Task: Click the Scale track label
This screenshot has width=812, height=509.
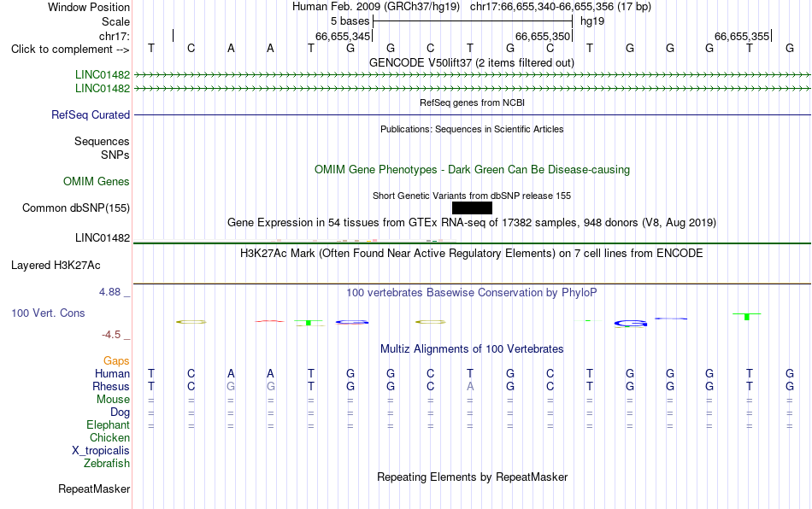Action: (x=115, y=21)
